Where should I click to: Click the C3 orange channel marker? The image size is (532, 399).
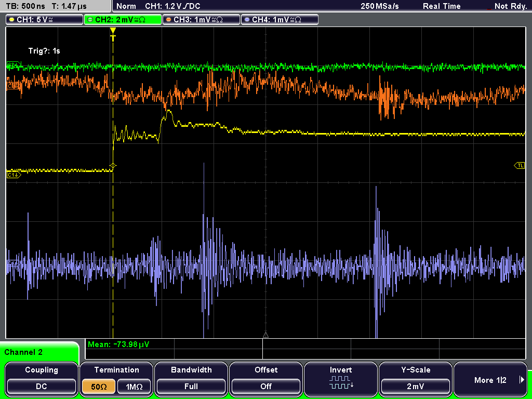coord(14,87)
